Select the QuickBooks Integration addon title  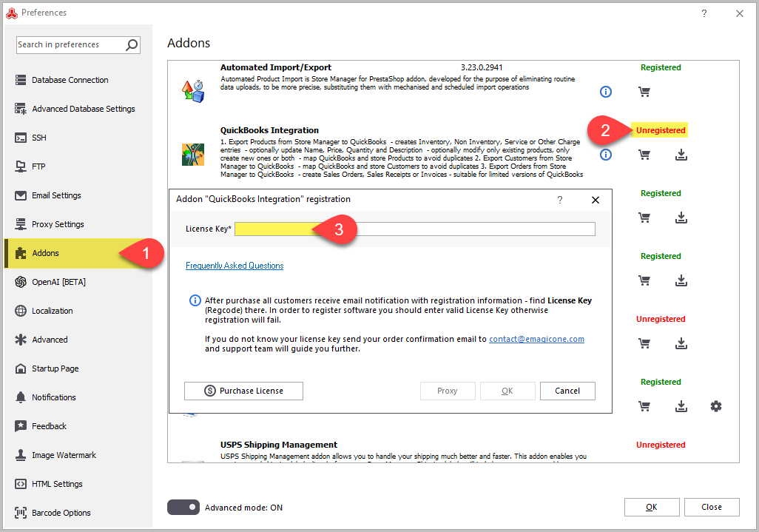pos(269,130)
